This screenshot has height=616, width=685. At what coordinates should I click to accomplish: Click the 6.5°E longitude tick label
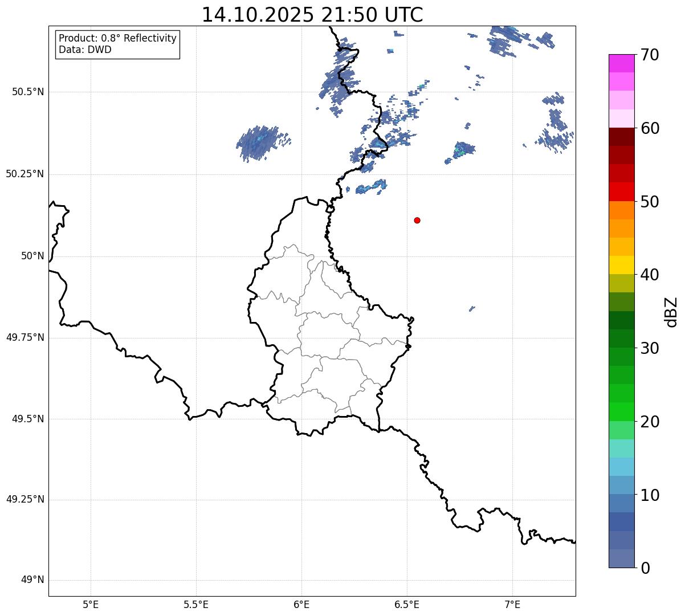[x=407, y=605]
